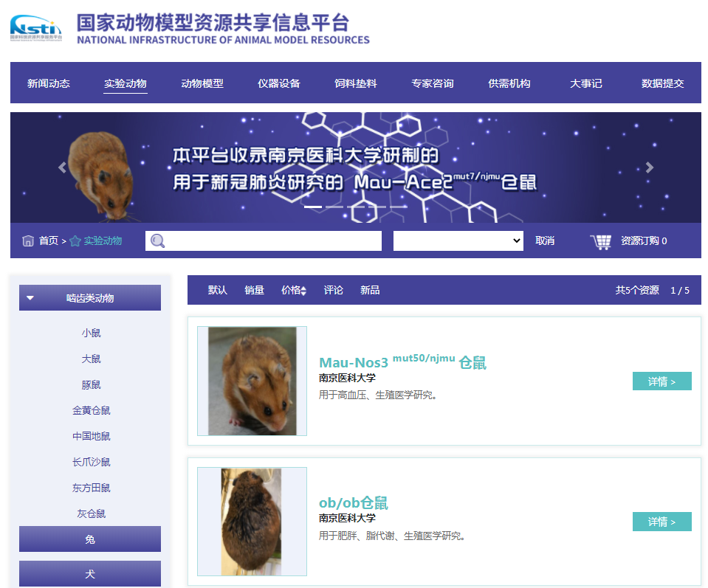
Task: Open the Mau-Nos3 mut50/njmu 仓鼠 title
Action: 403,362
